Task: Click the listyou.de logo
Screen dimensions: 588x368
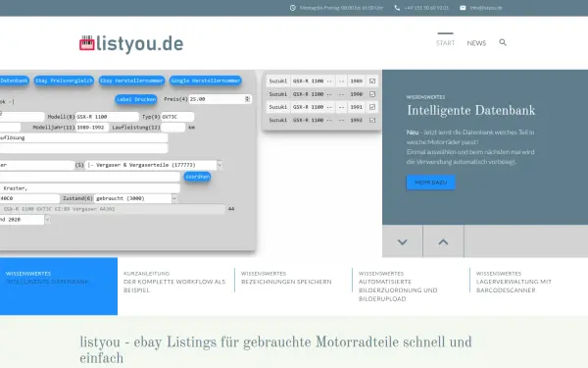Action: (x=131, y=43)
